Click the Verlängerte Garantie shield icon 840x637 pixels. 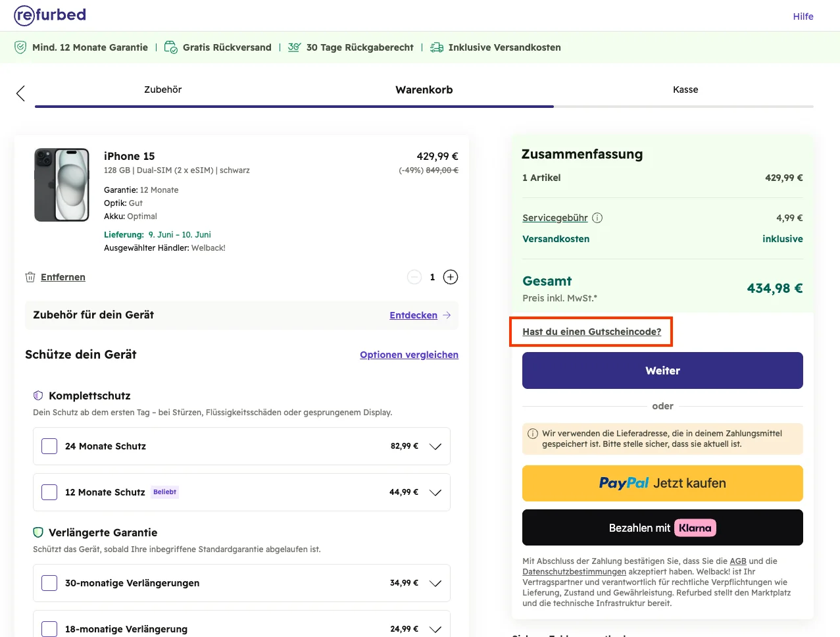[38, 532]
